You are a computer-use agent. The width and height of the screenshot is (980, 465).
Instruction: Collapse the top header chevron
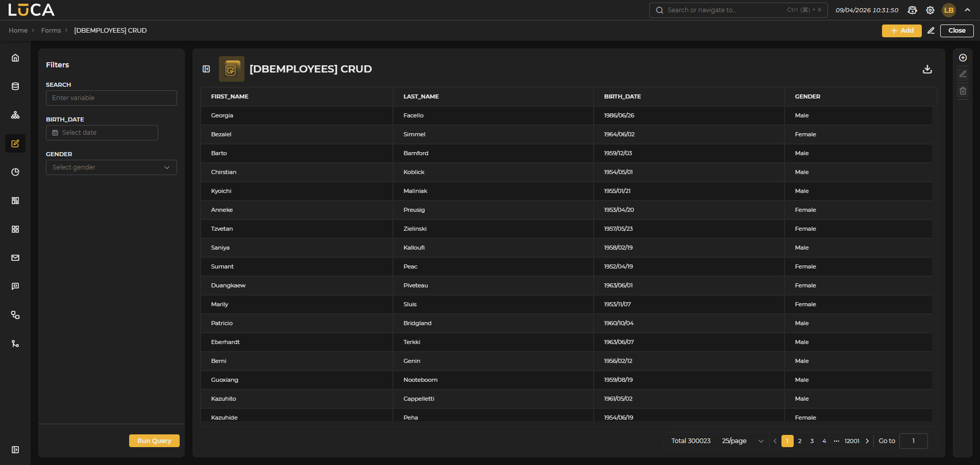(x=967, y=10)
